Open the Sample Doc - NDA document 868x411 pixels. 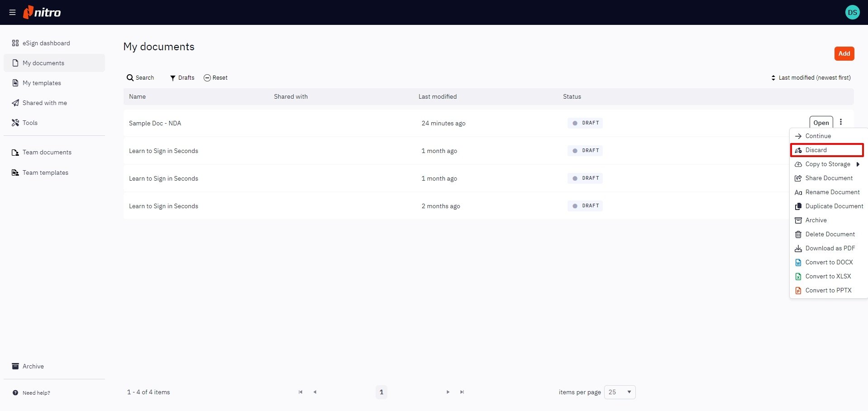(x=821, y=123)
